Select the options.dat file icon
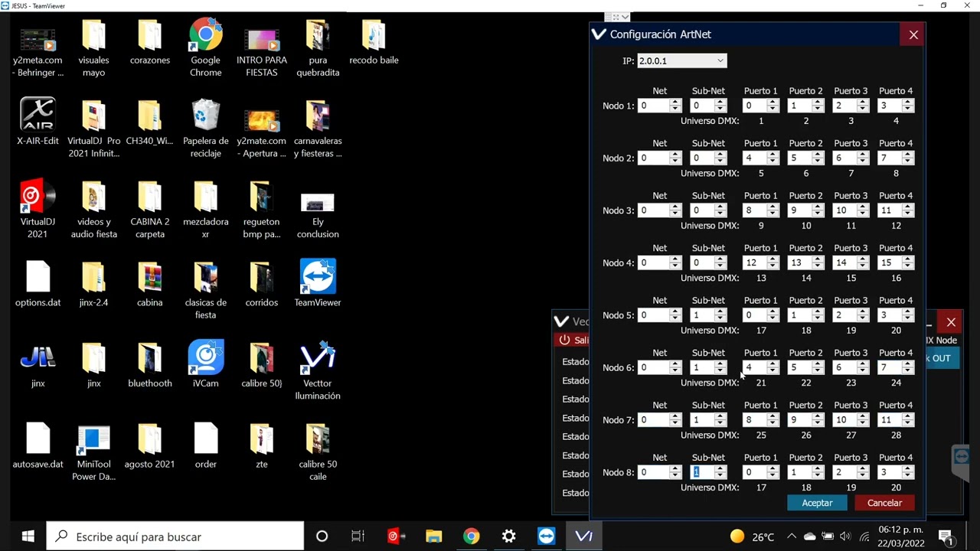980x551 pixels. [x=38, y=283]
